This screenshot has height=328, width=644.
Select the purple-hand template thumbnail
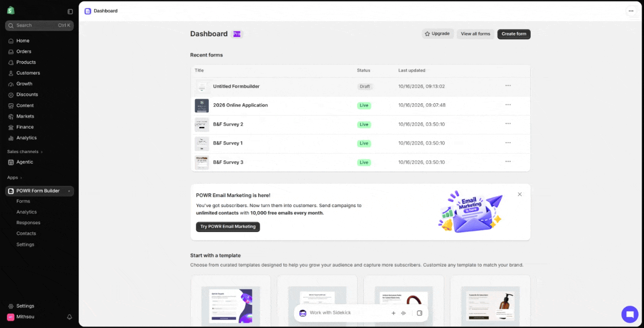[231, 306]
